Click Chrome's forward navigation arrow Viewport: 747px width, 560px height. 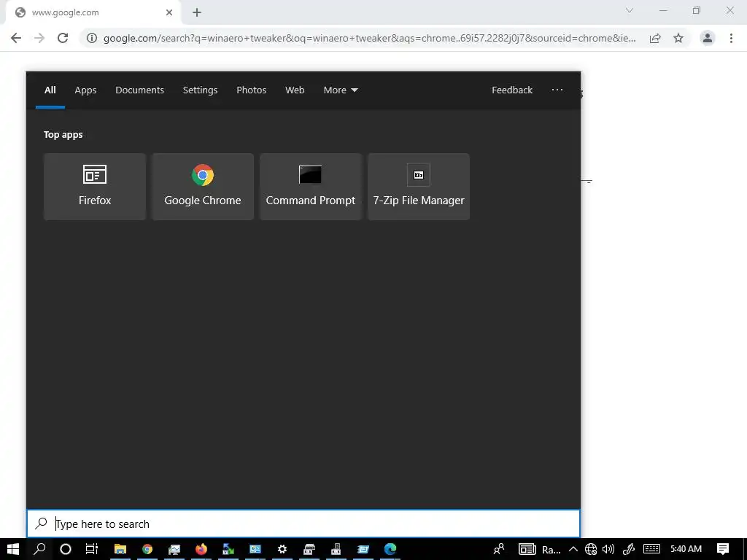(x=39, y=38)
